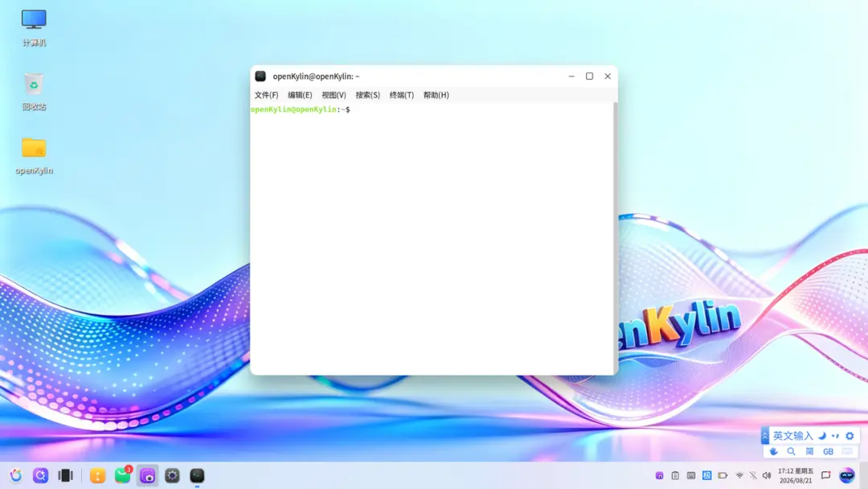Image resolution: width=868 pixels, height=489 pixels.
Task: Toggle punctuation mode in input bar
Action: click(x=835, y=436)
